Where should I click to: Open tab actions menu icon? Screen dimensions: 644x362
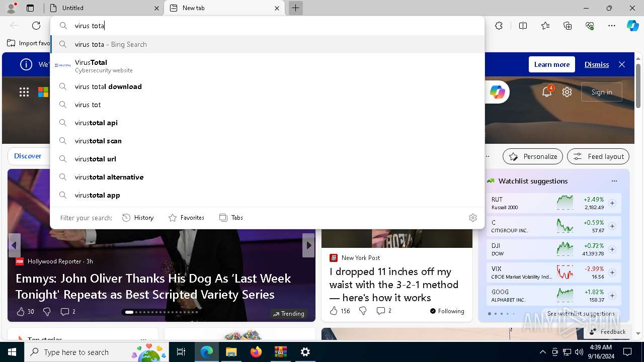pos(30,8)
